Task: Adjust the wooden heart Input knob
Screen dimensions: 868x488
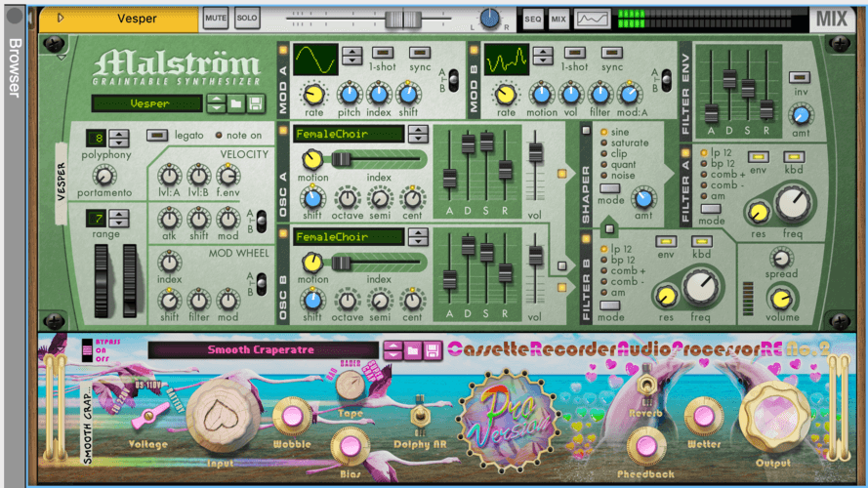Action: pos(224,416)
